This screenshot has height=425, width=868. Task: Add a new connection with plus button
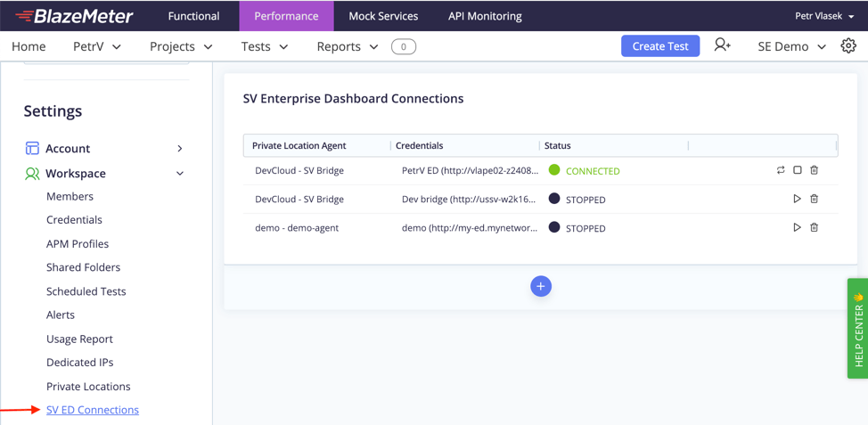[x=541, y=287]
